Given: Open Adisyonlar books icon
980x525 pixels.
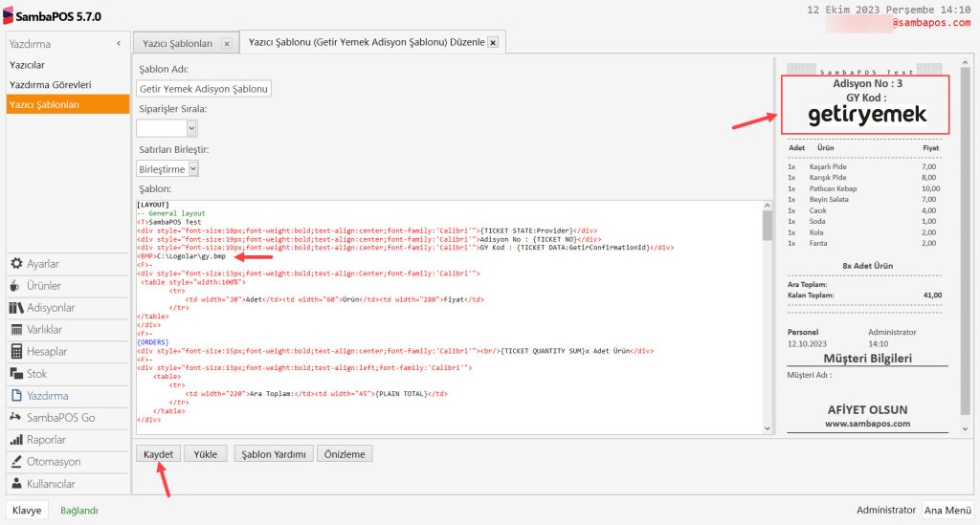Looking at the screenshot, I should point(17,308).
